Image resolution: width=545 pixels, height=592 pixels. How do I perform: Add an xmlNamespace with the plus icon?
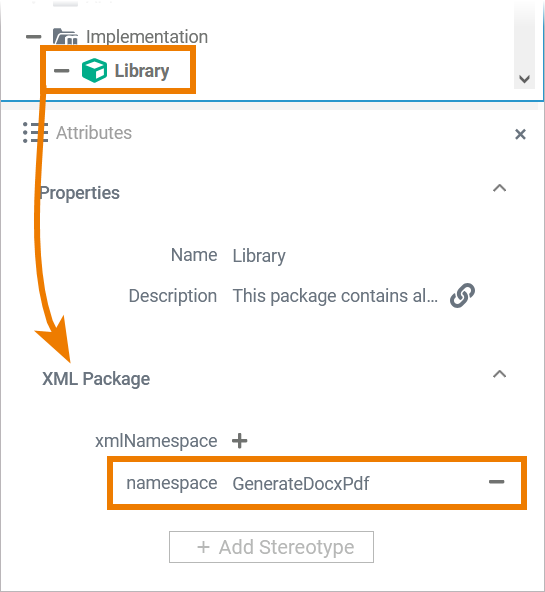239,441
